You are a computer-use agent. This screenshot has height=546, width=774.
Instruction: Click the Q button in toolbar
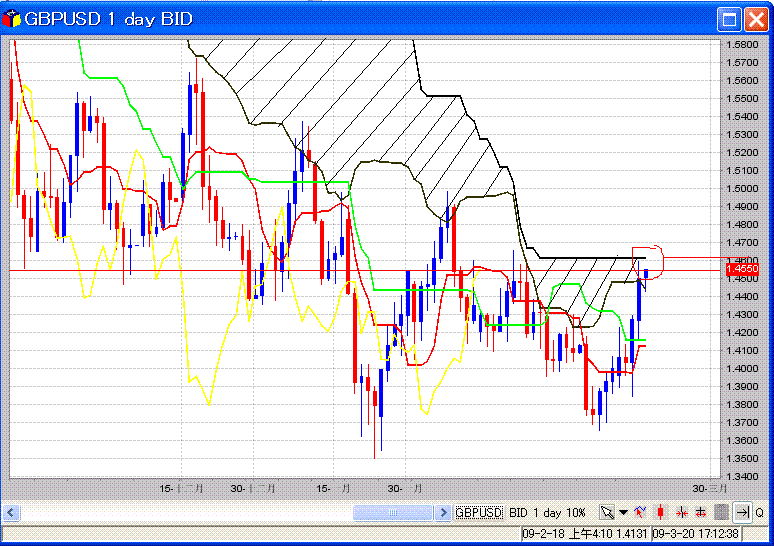pyautogui.click(x=760, y=512)
